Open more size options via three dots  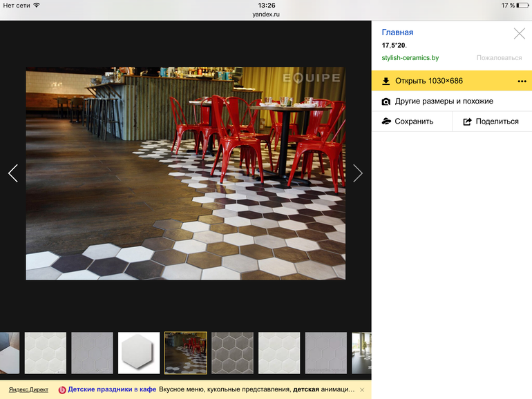[522, 81]
